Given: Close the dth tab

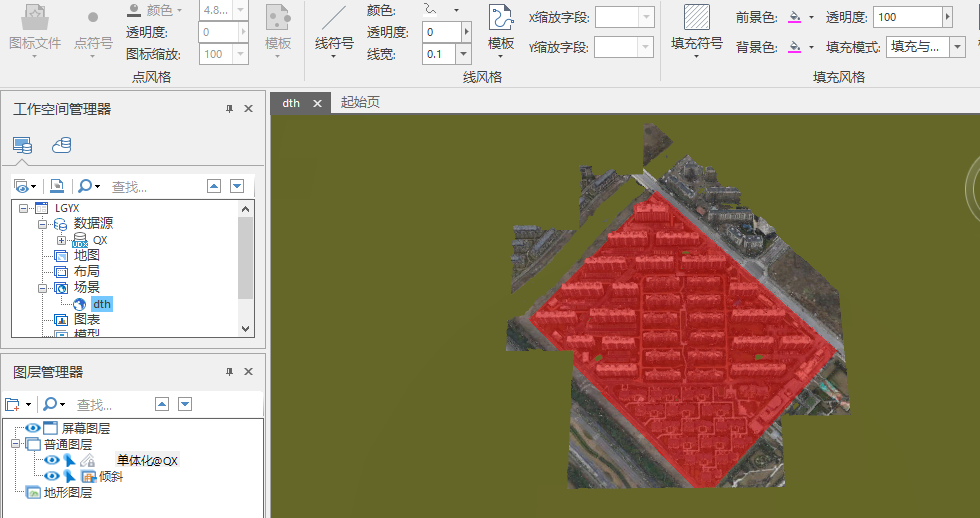Looking at the screenshot, I should click(x=318, y=104).
